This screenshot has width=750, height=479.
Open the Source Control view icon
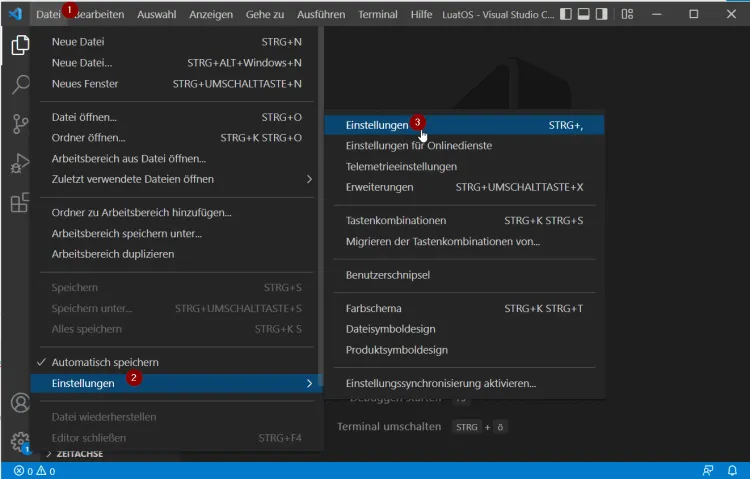pos(20,124)
